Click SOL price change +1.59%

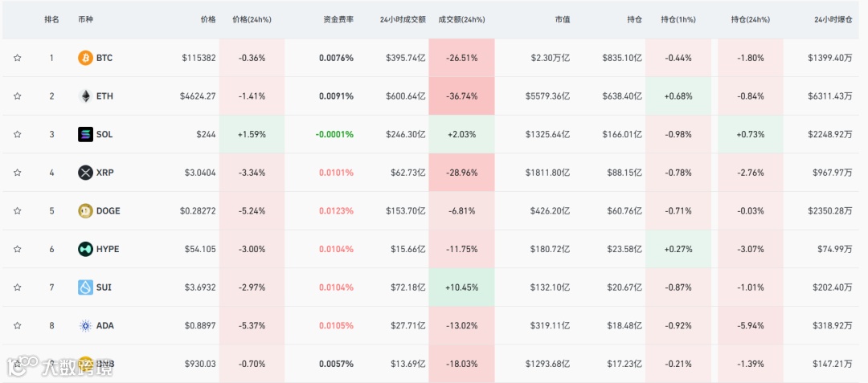coord(252,134)
